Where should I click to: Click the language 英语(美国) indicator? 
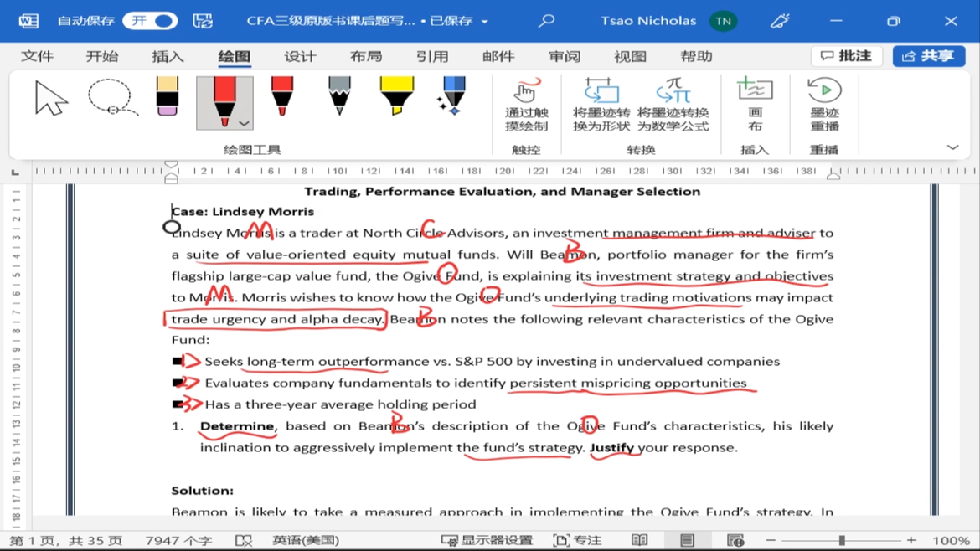tap(306, 540)
